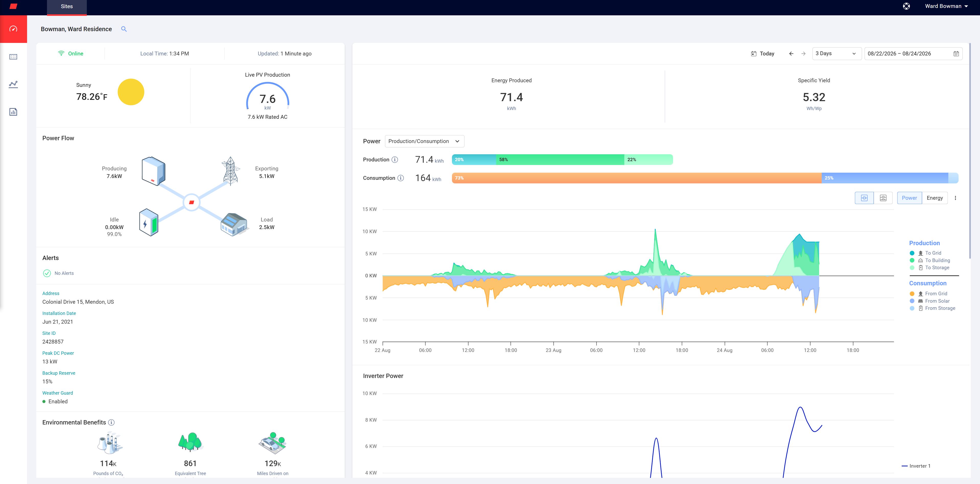Click the red brand logo icon
980x484 pixels.
(13, 6)
